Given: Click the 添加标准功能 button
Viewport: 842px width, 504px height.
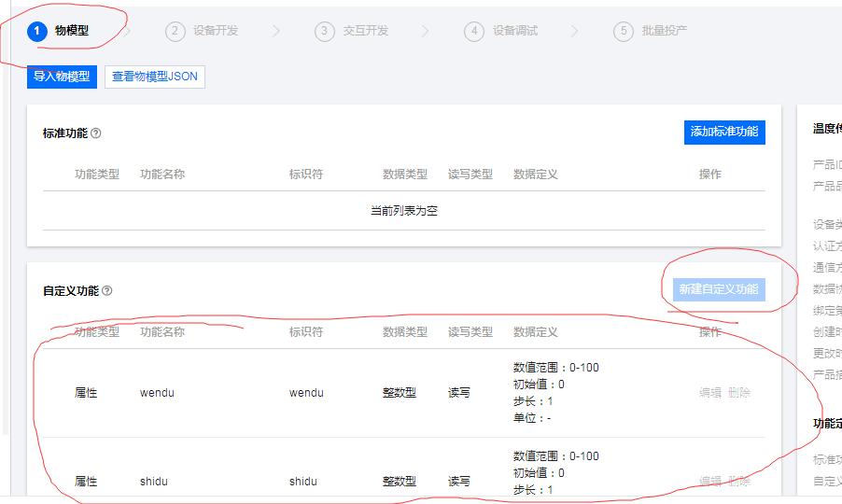Looking at the screenshot, I should [x=724, y=132].
